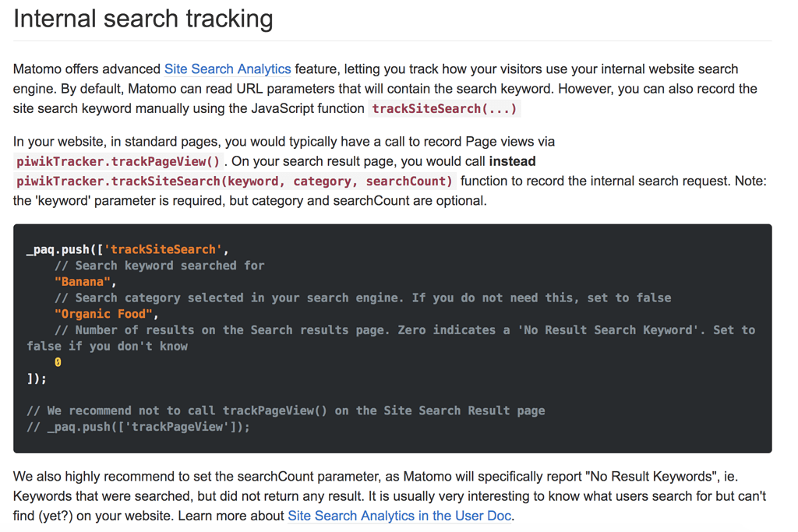Open the Site Search Analytics link
The width and height of the screenshot is (798, 532).
227,69
